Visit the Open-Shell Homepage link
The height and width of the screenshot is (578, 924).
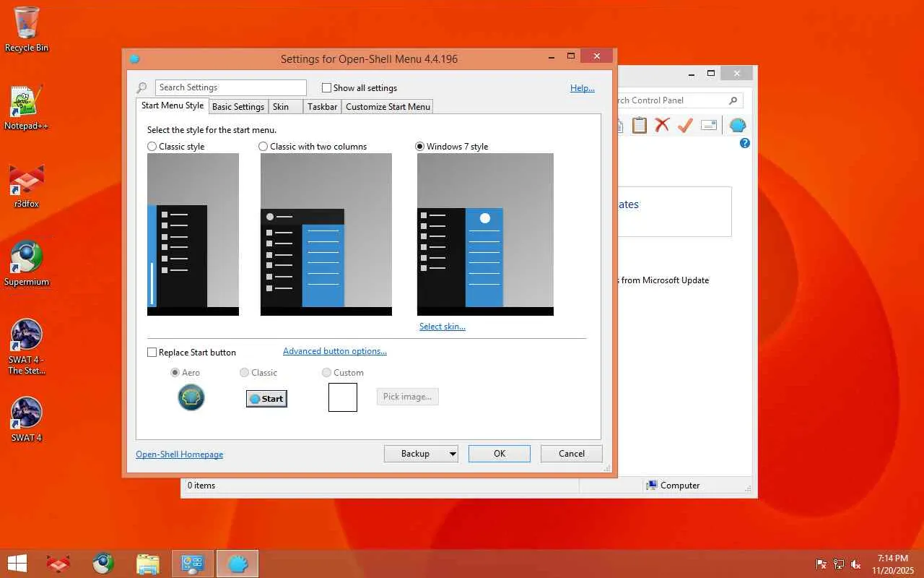coord(180,454)
